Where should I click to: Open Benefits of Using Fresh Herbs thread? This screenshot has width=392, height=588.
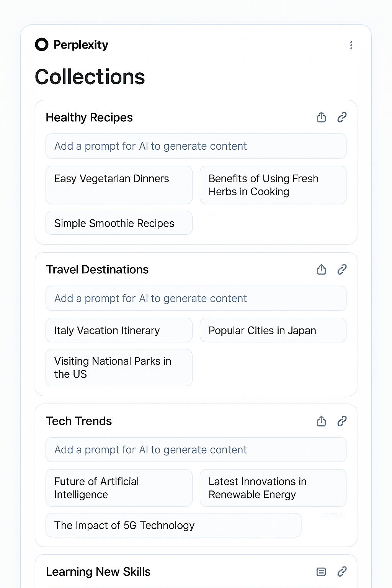[x=273, y=185]
